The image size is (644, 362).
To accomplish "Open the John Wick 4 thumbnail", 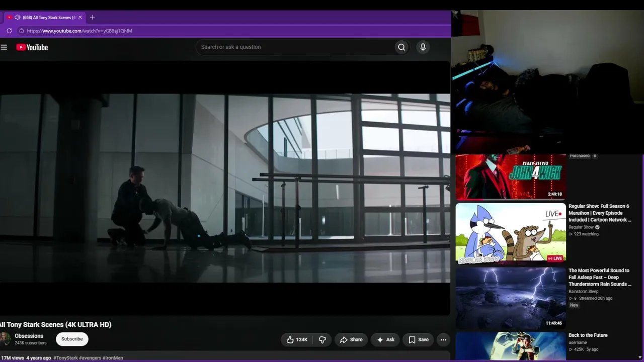I will tap(511, 176).
